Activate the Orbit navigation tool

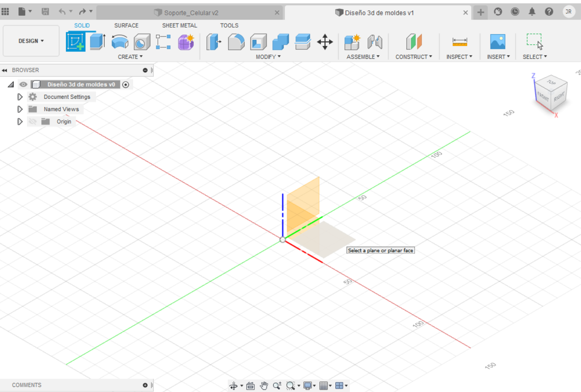[x=234, y=386]
